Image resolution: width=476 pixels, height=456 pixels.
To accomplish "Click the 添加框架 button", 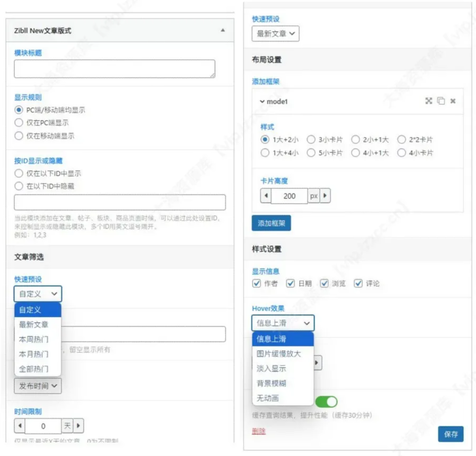I will 270,223.
